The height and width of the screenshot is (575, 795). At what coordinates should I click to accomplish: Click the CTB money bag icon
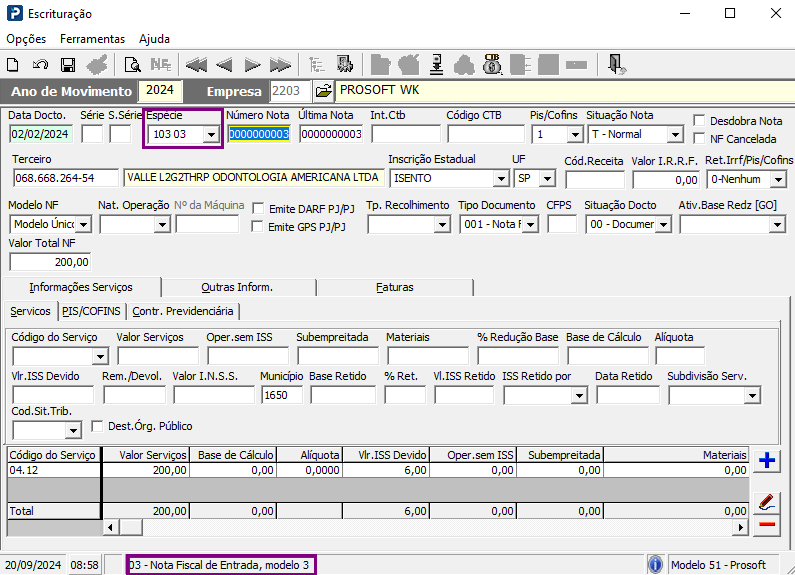(x=492, y=64)
